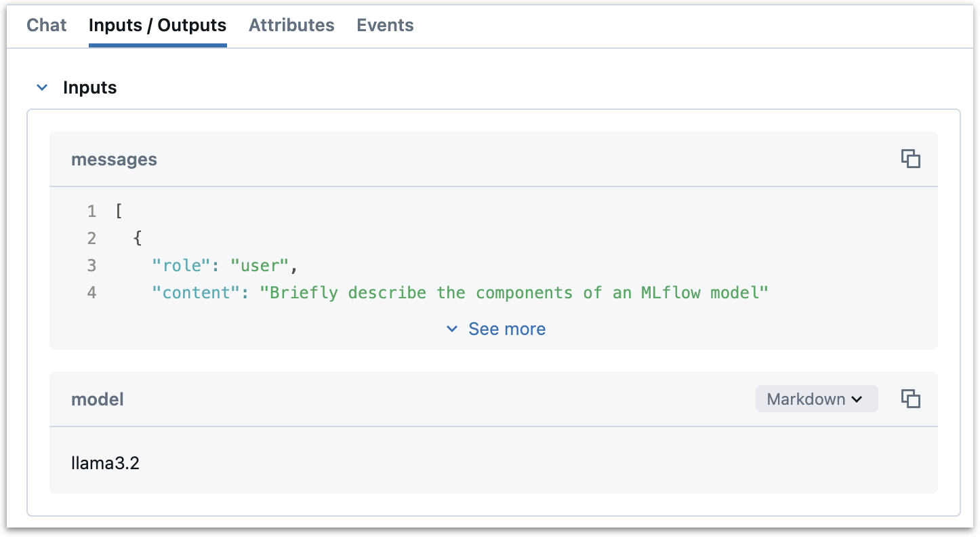
Task: Click line number 1 in code gutter
Action: [x=91, y=211]
